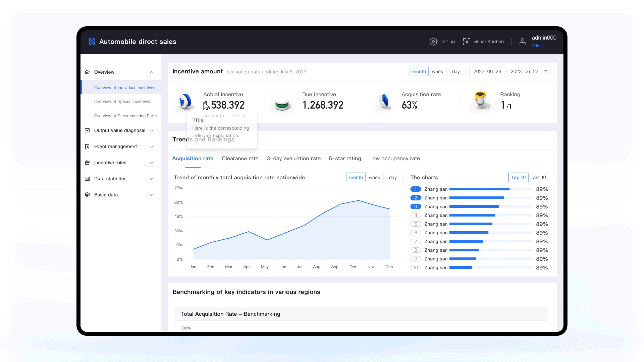Image resolution: width=644 pixels, height=362 pixels.
Task: Select day in trend chart period toggle
Action: 393,177
